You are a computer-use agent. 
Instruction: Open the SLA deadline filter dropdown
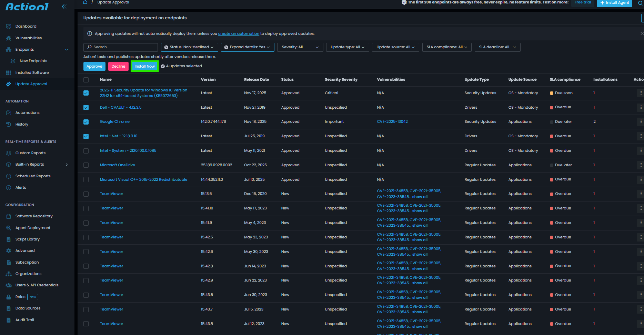497,47
